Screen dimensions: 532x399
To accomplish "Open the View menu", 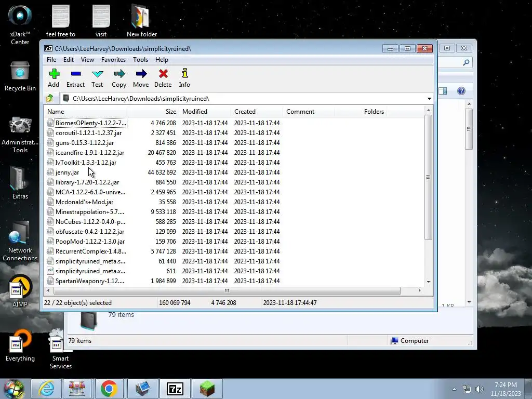I will (87, 60).
